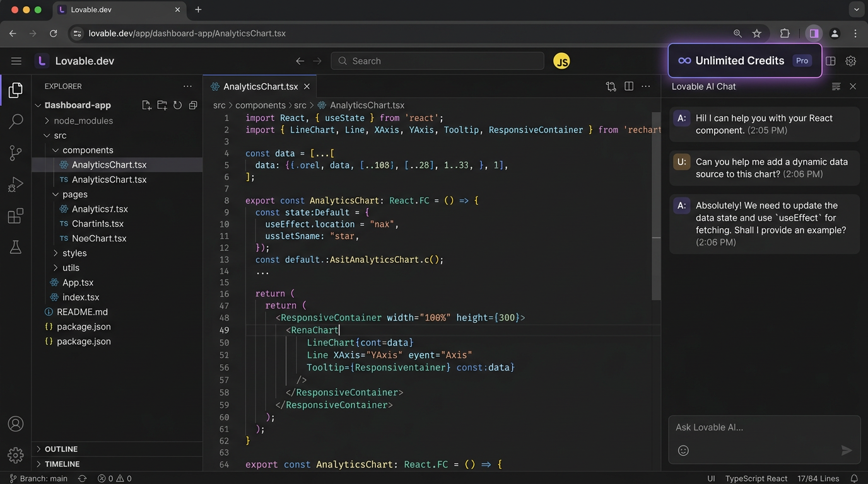Open the settings gear in top bar
This screenshot has width=868, height=484.
[851, 61]
